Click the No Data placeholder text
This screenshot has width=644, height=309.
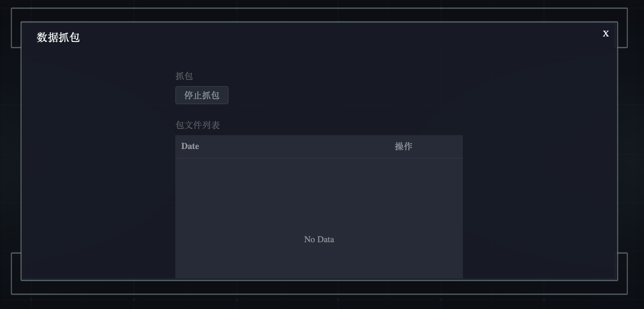[x=319, y=239]
